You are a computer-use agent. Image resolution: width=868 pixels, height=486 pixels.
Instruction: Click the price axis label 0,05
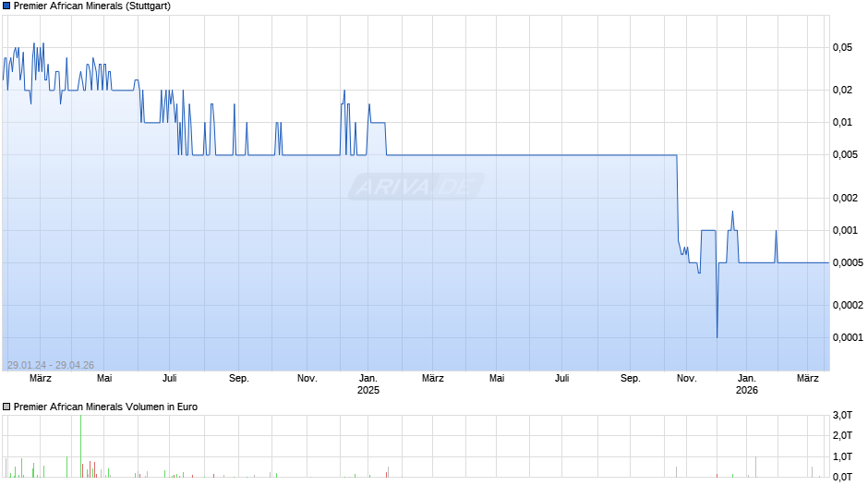(842, 48)
